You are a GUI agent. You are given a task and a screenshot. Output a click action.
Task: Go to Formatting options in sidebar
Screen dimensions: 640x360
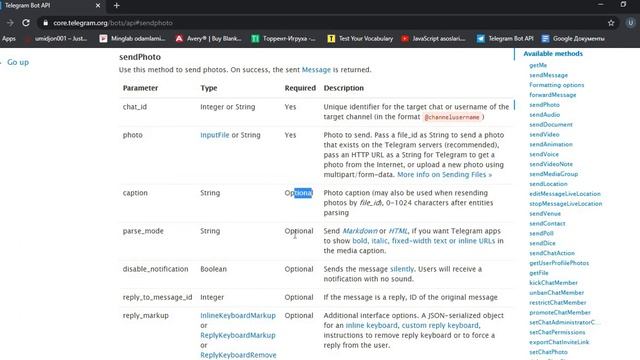click(556, 85)
